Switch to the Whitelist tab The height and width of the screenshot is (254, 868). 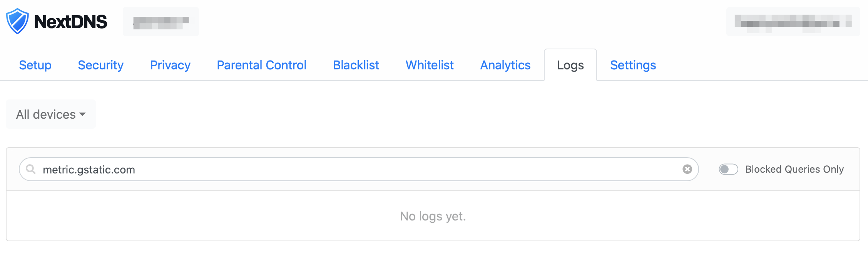tap(429, 65)
